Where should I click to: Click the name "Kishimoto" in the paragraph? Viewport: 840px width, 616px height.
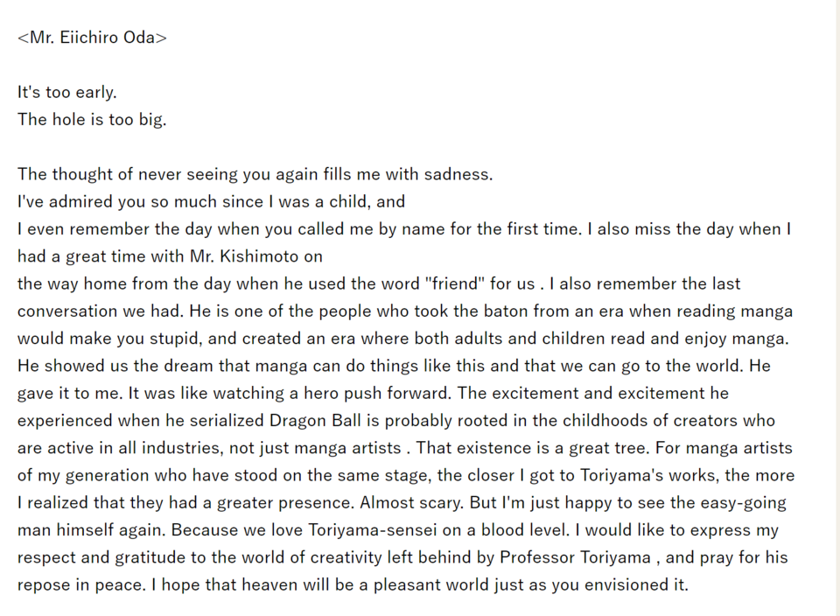tap(259, 256)
